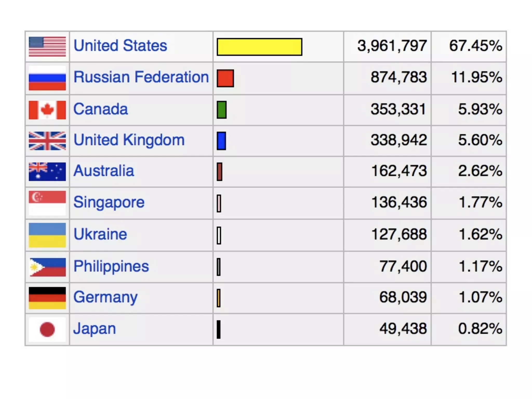Screen dimensions: 532x399
Task: Click the Canada maple leaf flag
Action: pos(47,110)
